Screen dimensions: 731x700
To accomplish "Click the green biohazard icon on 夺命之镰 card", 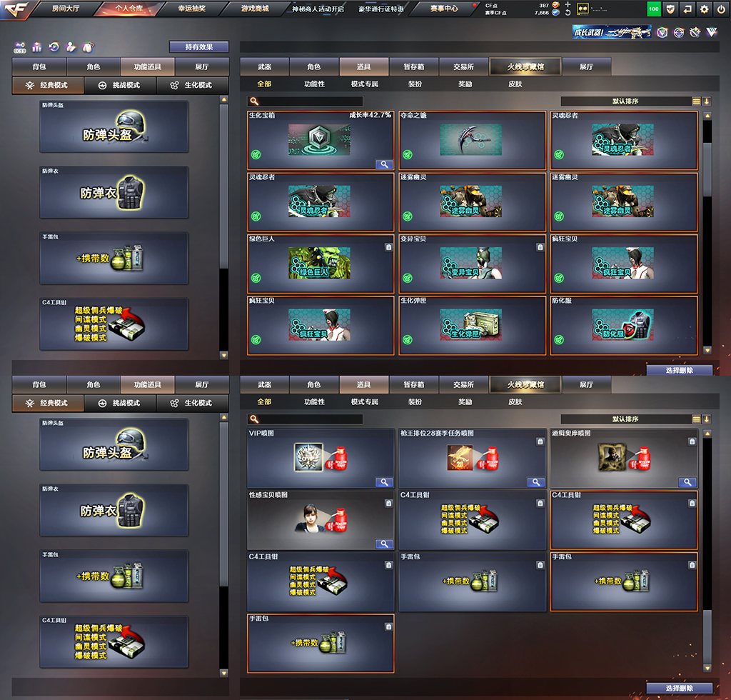I will 408,154.
